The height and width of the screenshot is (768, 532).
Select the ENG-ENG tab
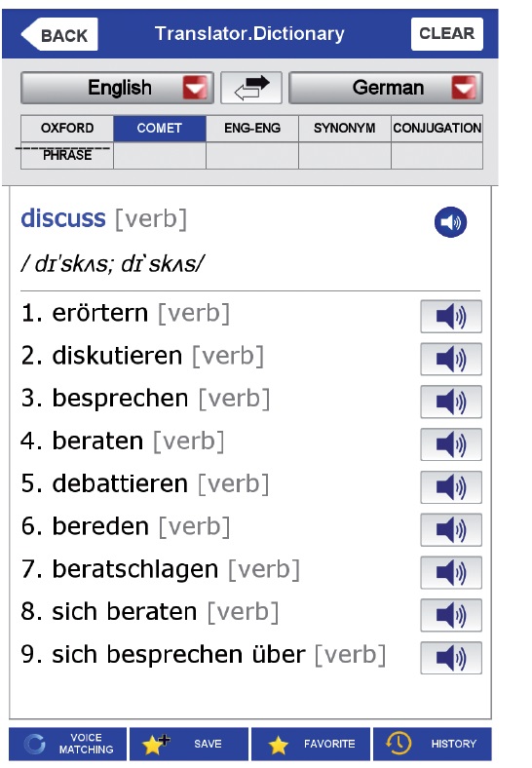tap(252, 129)
